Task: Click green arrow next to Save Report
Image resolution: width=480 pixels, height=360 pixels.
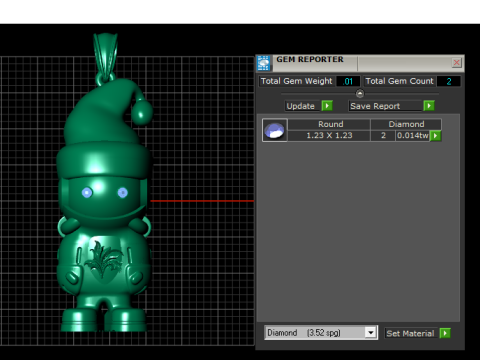Action: click(429, 106)
